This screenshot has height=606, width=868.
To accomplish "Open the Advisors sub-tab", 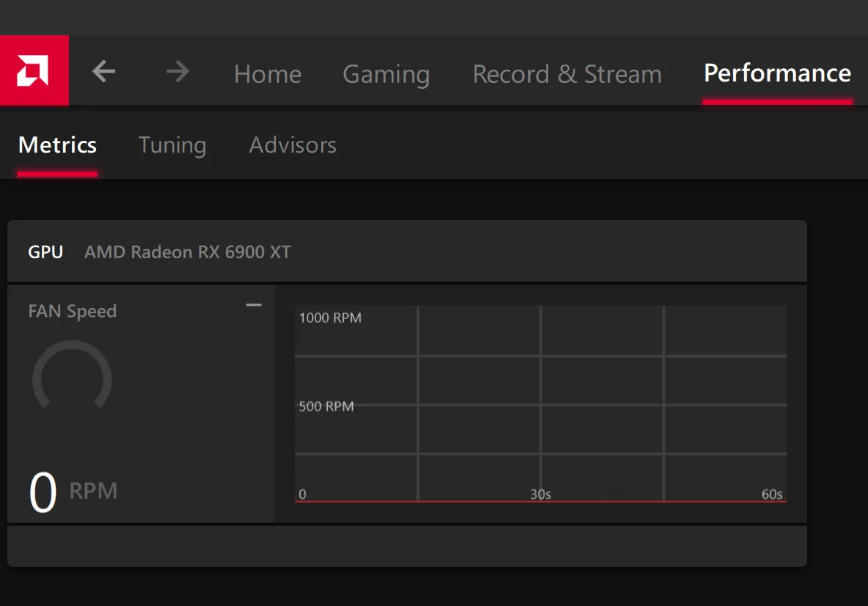I will point(293,145).
